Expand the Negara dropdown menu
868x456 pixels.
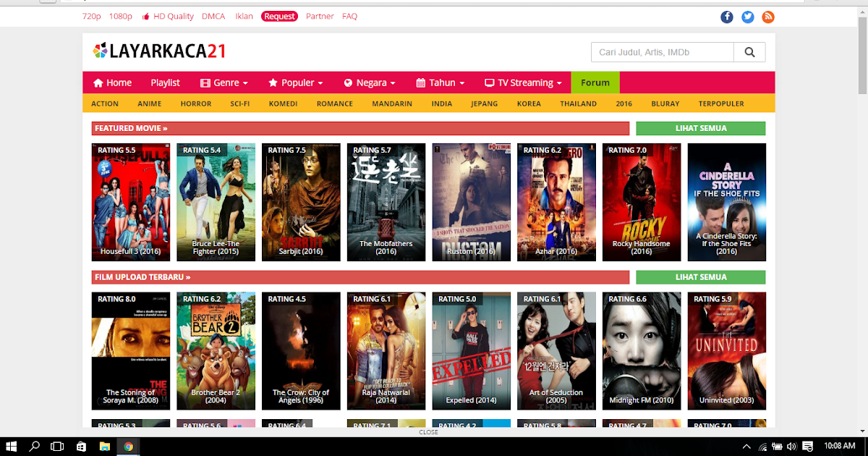click(370, 83)
